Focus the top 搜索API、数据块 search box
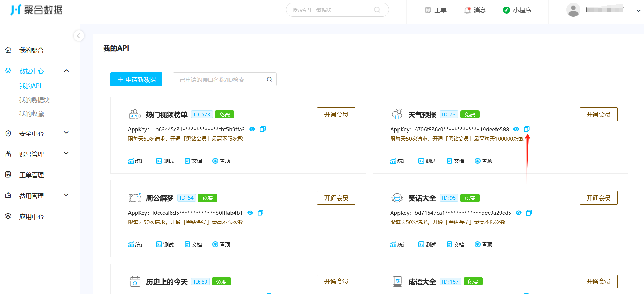The width and height of the screenshot is (644, 294). [337, 10]
